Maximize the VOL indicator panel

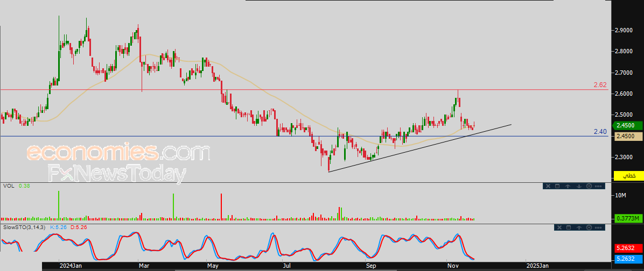pyautogui.click(x=557, y=186)
